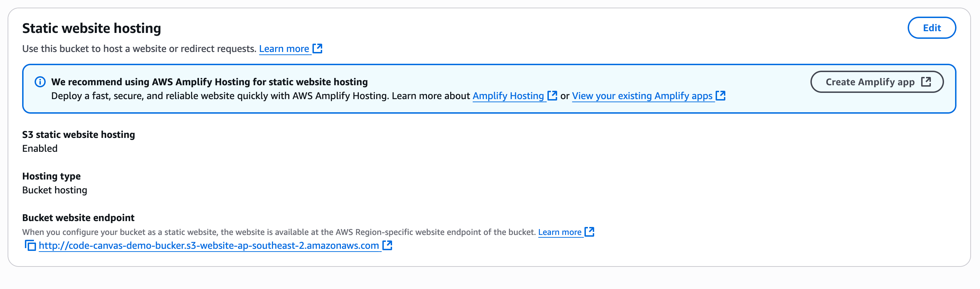Screen dimensions: 980x289
Task: Click the 'Hosting type' label
Action: tap(51, 176)
